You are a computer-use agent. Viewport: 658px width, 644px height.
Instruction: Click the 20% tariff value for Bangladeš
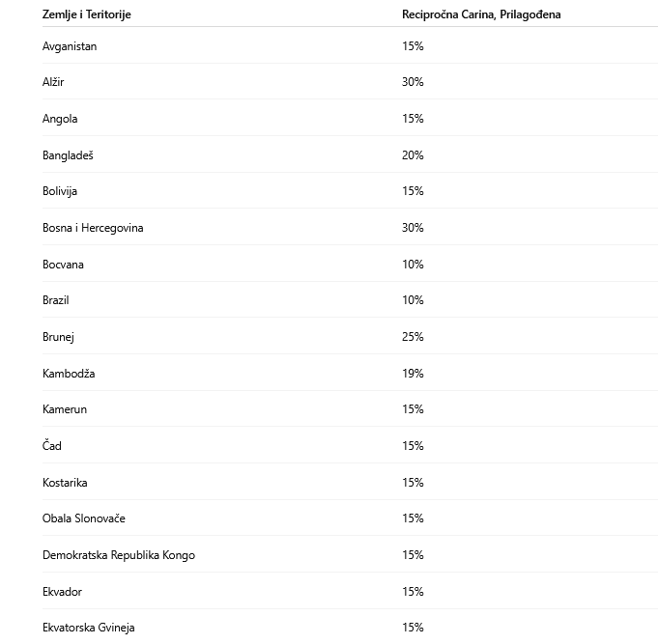click(x=413, y=155)
